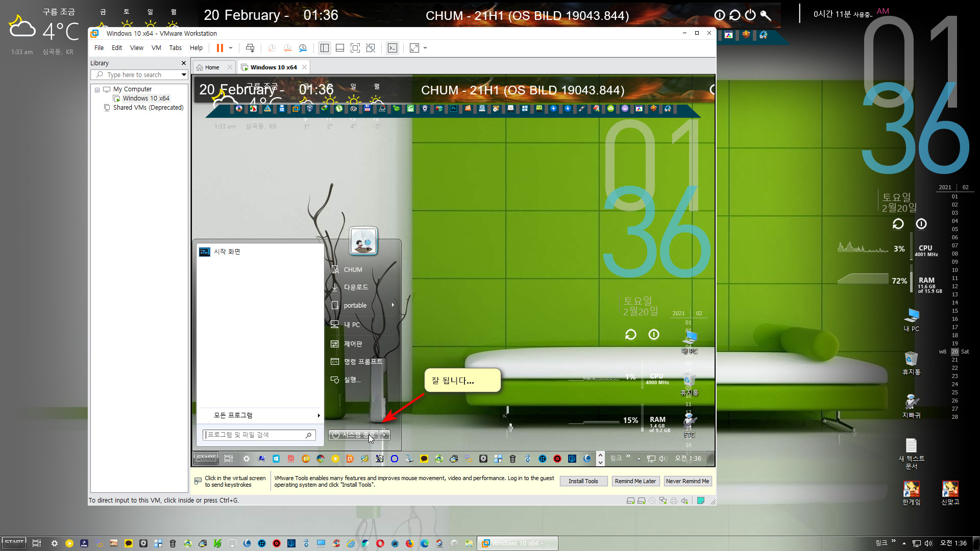Image resolution: width=980 pixels, height=551 pixels.
Task: Open the VM menu
Action: [156, 48]
